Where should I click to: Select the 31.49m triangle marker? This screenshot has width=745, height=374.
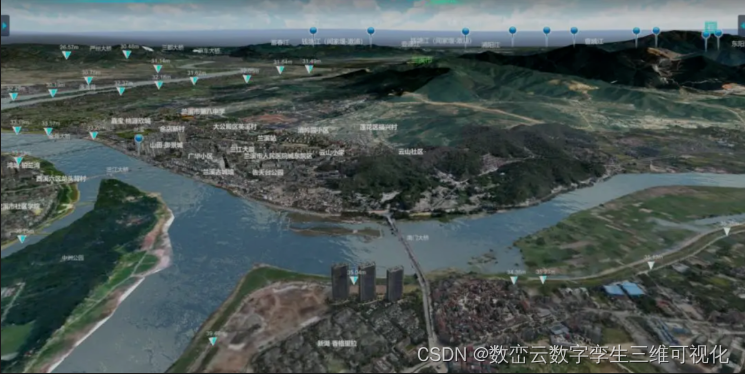click(309, 69)
